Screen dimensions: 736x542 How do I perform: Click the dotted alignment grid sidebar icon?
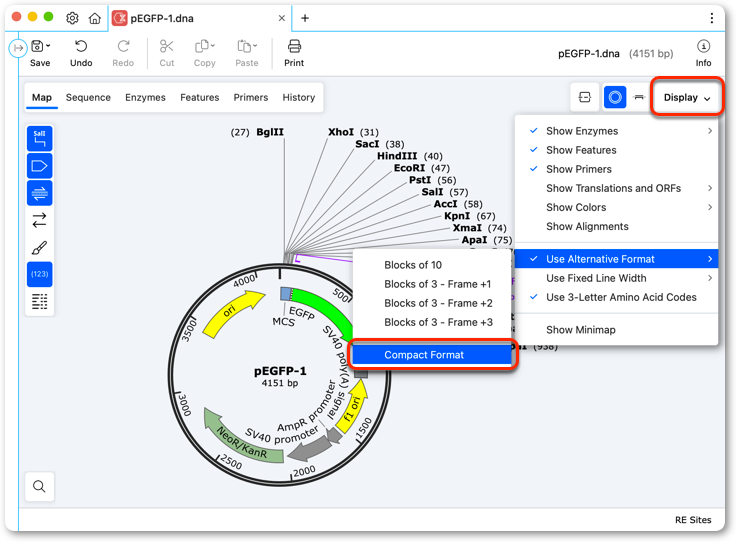[x=39, y=301]
